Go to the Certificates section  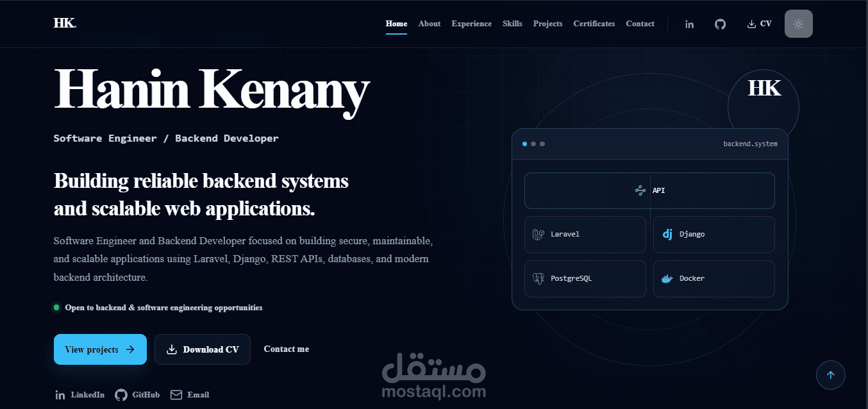(x=594, y=24)
